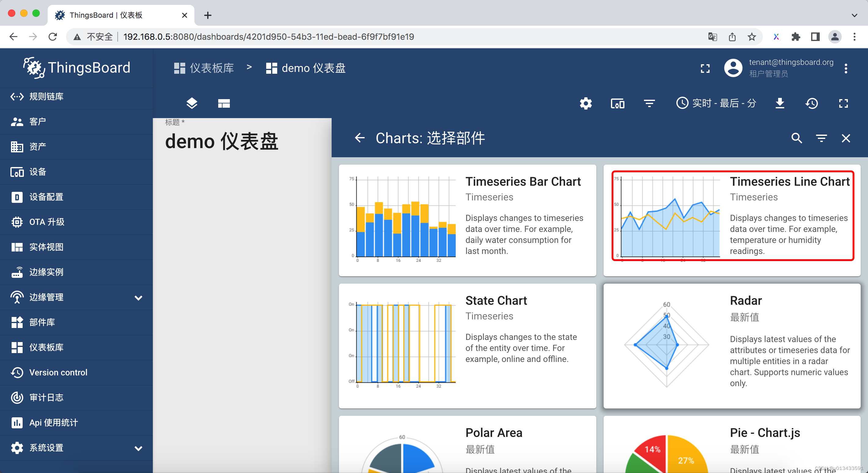Select the Pie - Chart.js widget card

click(x=732, y=444)
